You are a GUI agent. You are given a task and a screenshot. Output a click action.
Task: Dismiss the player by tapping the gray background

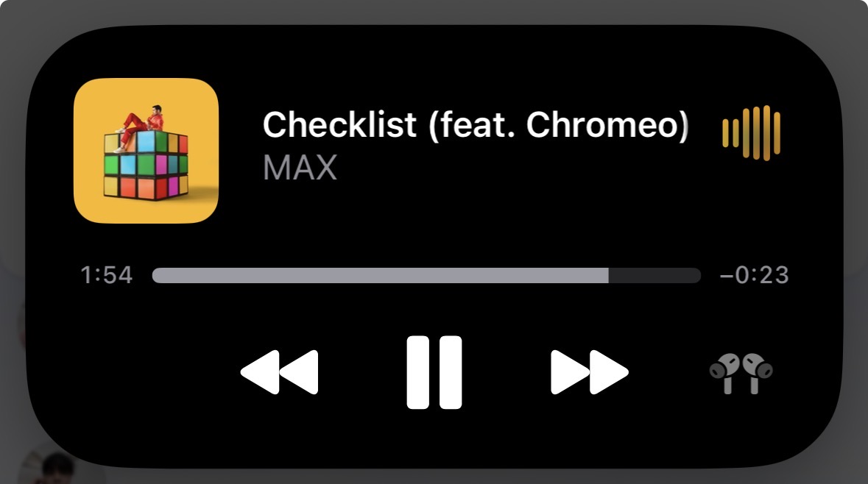pyautogui.click(x=434, y=10)
